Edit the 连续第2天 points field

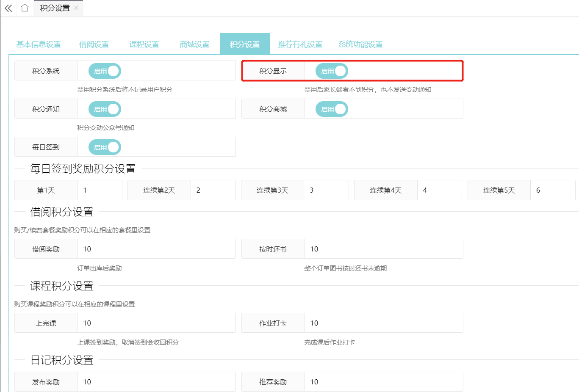[x=213, y=190]
